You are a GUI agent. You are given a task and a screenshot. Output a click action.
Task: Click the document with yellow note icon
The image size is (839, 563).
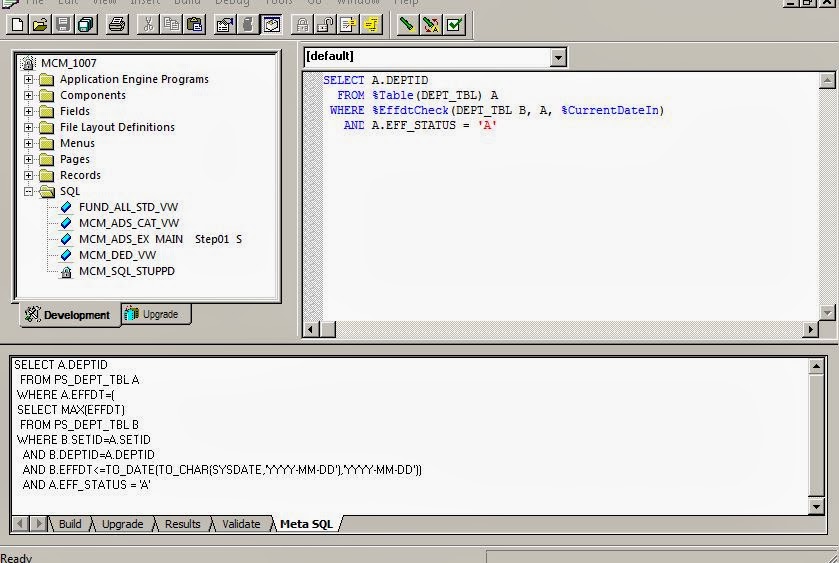tap(348, 25)
